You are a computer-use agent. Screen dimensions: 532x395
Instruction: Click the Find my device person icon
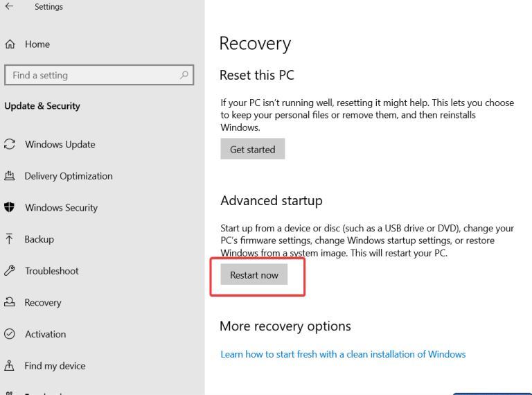tap(10, 365)
